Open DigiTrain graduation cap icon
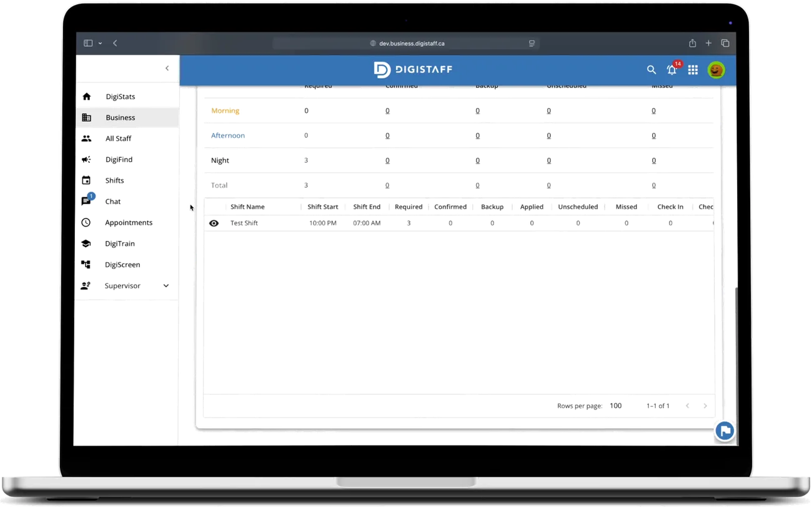The height and width of the screenshot is (508, 812). click(x=86, y=243)
